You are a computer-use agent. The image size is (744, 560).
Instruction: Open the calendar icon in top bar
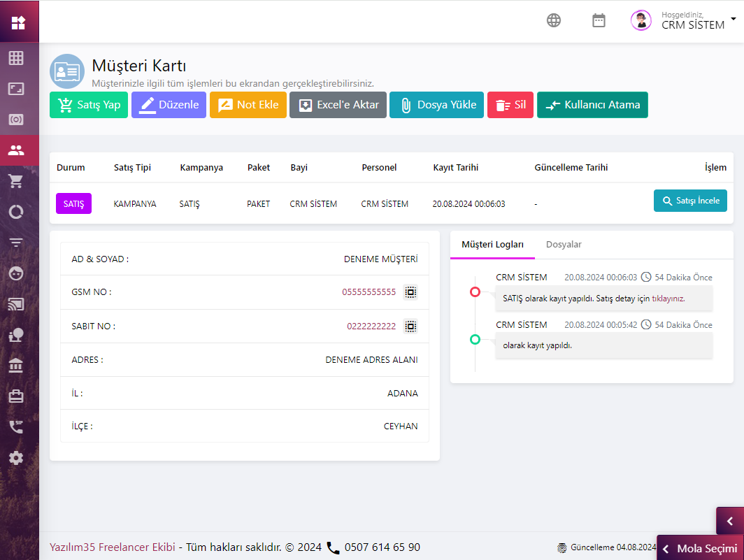(x=599, y=20)
